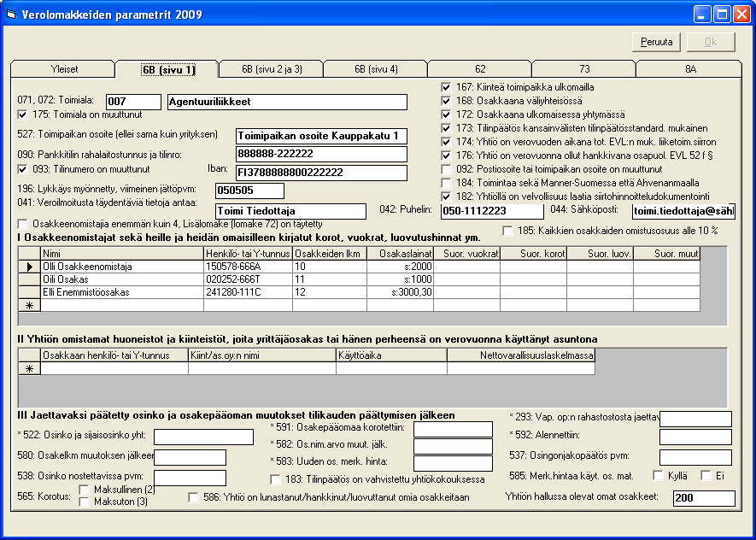The image size is (756, 540).
Task: Click the new-row asterisk in apartments table
Action: click(x=29, y=369)
